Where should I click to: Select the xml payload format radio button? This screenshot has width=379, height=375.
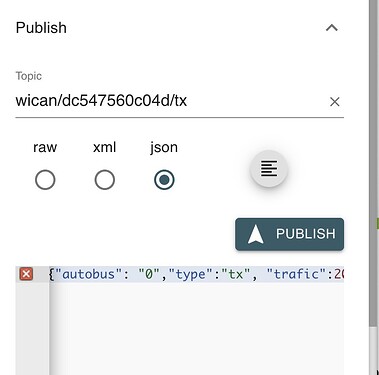pyautogui.click(x=105, y=180)
